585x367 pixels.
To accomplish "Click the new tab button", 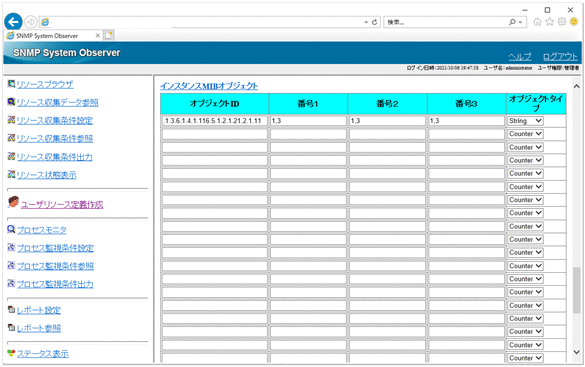I will pyautogui.click(x=109, y=35).
